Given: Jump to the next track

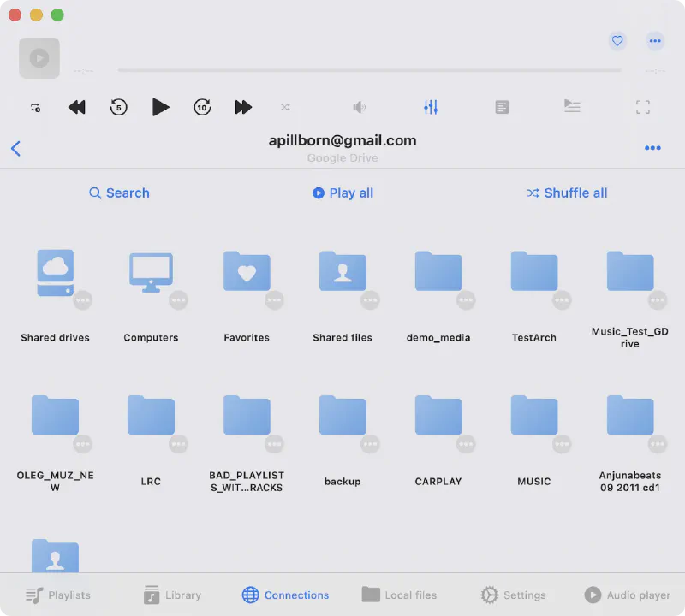Looking at the screenshot, I should 243,107.
